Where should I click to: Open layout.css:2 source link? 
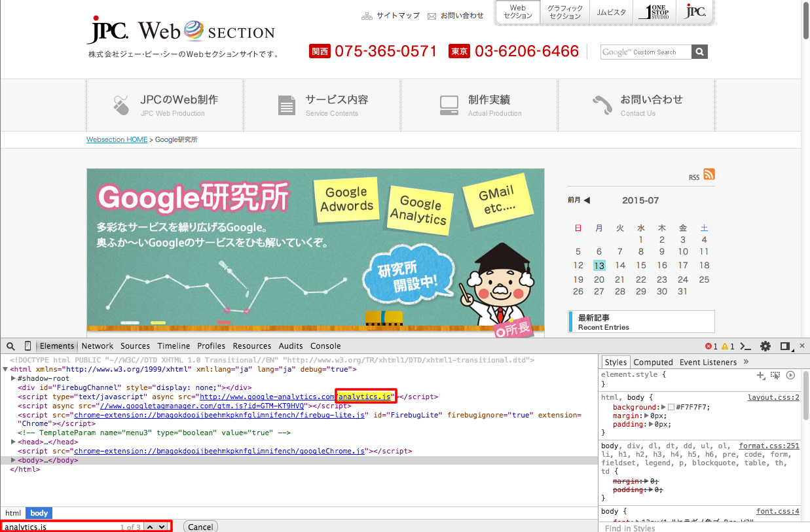pos(773,397)
